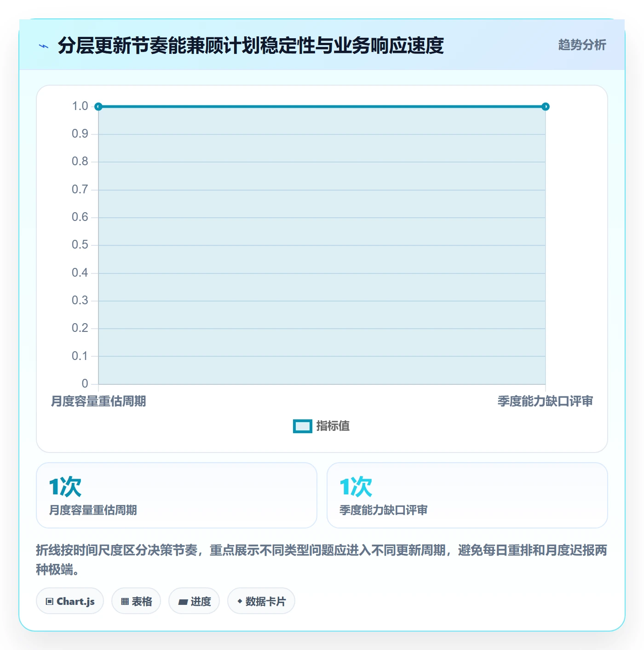Click the 季度能力缺口评审 caption in the stat card
644x650 pixels.
(x=384, y=510)
